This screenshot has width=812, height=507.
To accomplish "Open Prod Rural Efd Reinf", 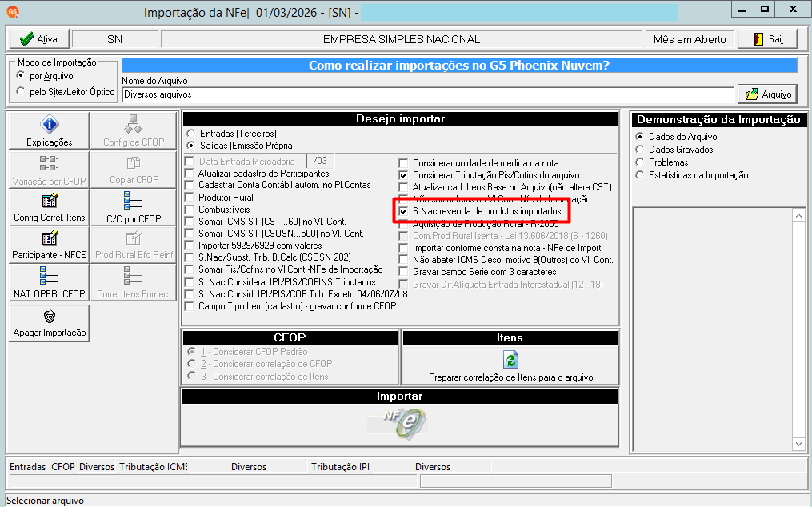I will (x=134, y=245).
